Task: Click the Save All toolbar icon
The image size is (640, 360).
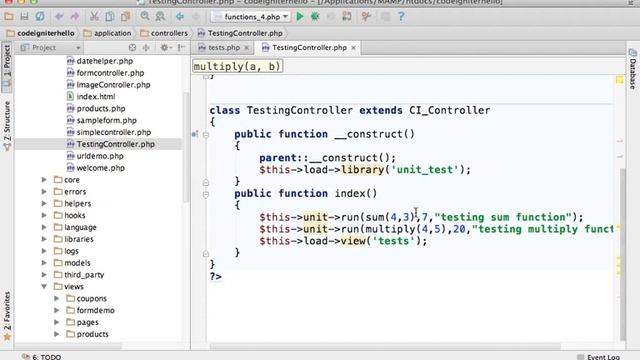Action: 24,17
